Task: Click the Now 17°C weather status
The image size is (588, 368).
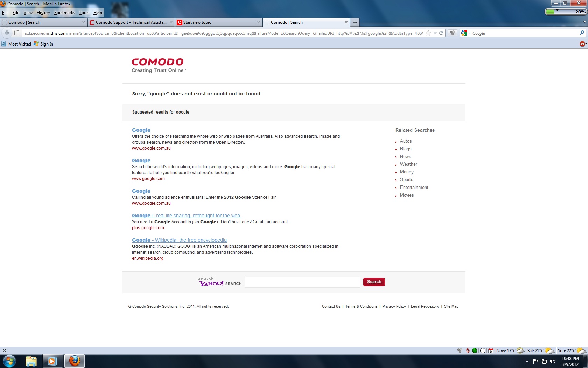Action: pyautogui.click(x=510, y=350)
